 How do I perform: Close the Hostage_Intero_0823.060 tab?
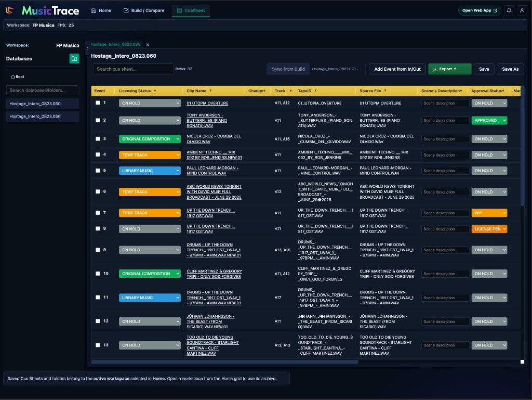tap(148, 45)
